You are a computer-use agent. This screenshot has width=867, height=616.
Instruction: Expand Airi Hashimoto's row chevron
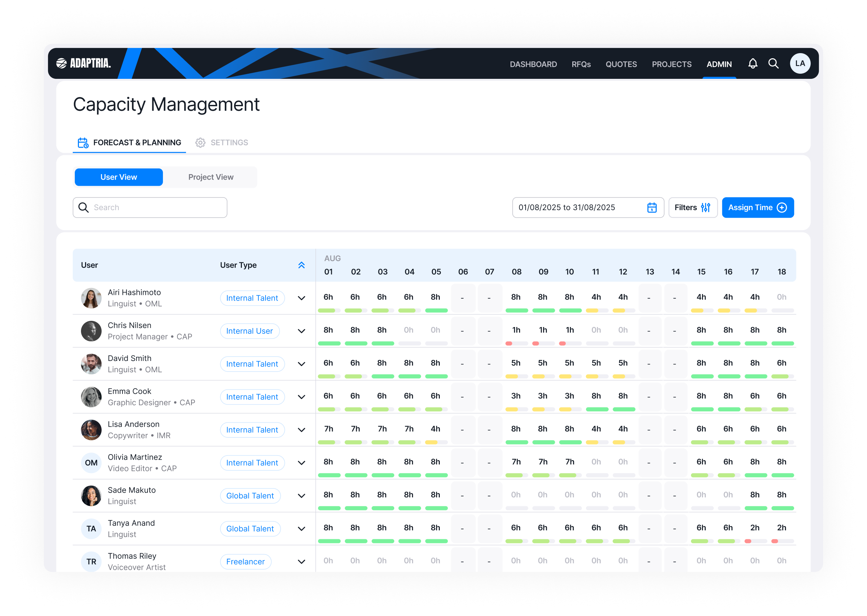[301, 298]
